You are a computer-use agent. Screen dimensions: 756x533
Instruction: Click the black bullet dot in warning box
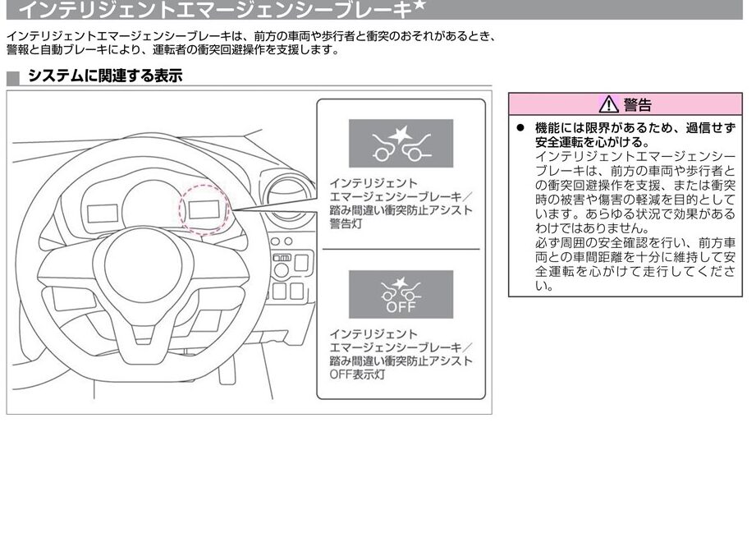click(520, 129)
